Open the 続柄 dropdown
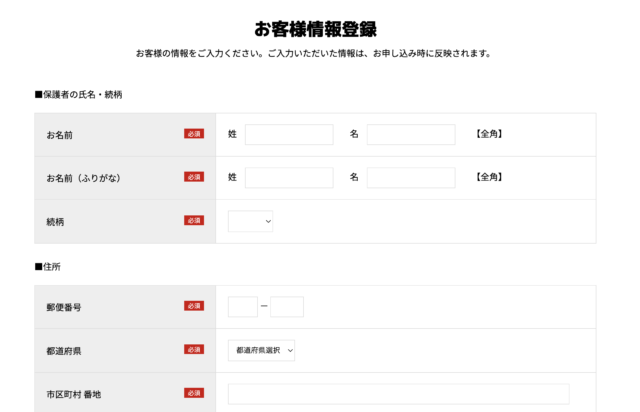 (250, 221)
